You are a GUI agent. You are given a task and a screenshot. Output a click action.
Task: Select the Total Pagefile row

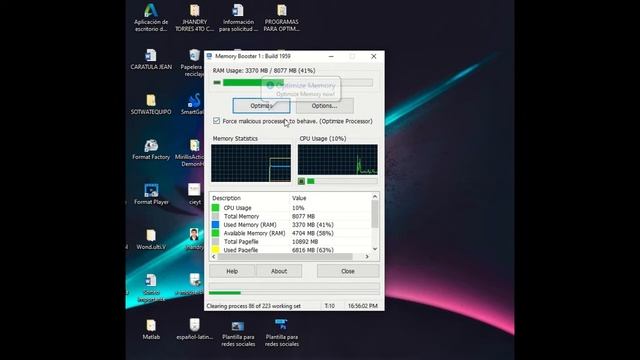[291, 242]
